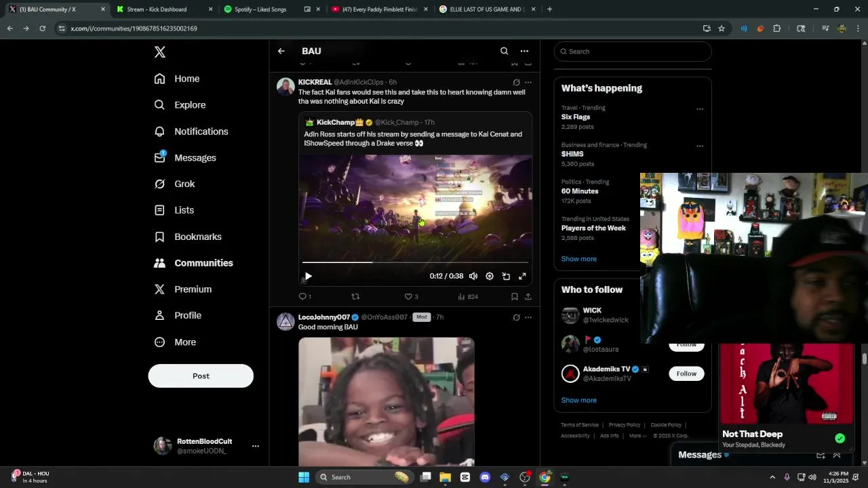Reply to the KICKREAL post
This screenshot has height=488, width=868.
point(304,296)
